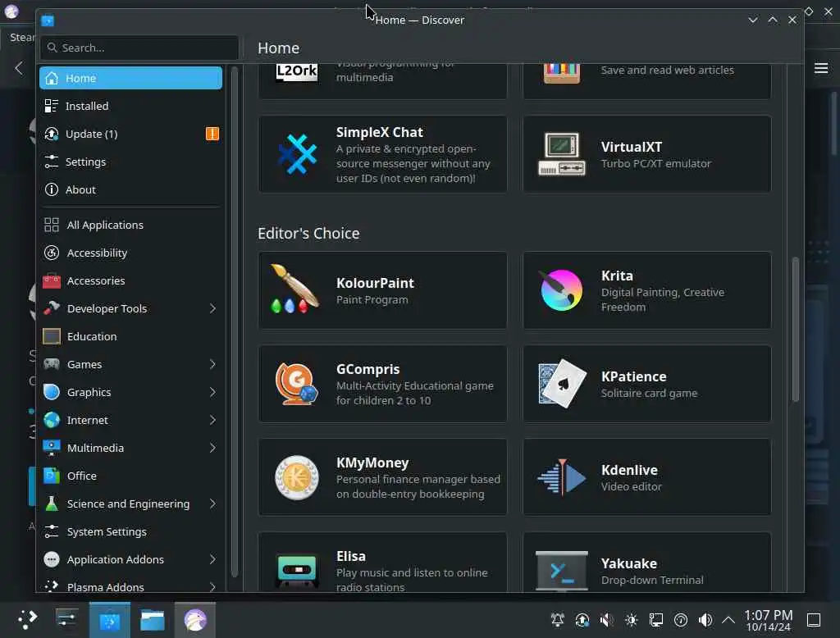Viewport: 840px width, 638px height.
Task: Click the Show Desktop tray button
Action: pos(814,620)
